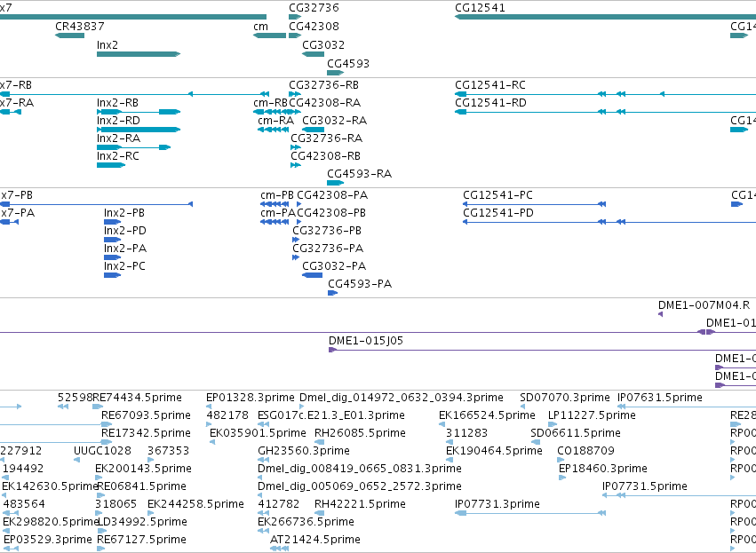Click the CG4593-PA protein label
This screenshot has height=553, width=756.
(360, 285)
